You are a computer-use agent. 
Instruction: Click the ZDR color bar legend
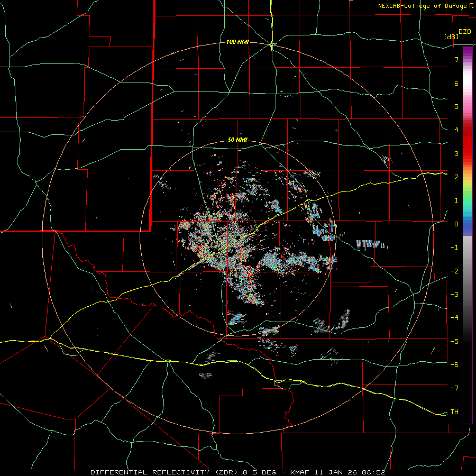pyautogui.click(x=467, y=235)
